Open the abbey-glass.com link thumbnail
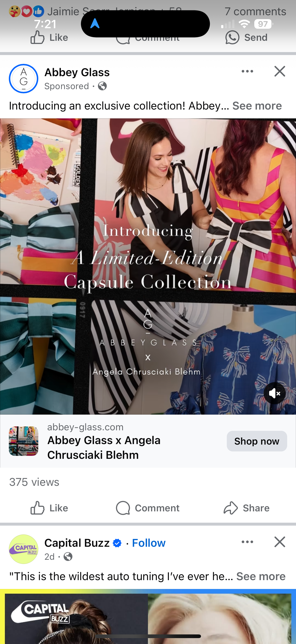The image size is (296, 644). pyautogui.click(x=24, y=441)
